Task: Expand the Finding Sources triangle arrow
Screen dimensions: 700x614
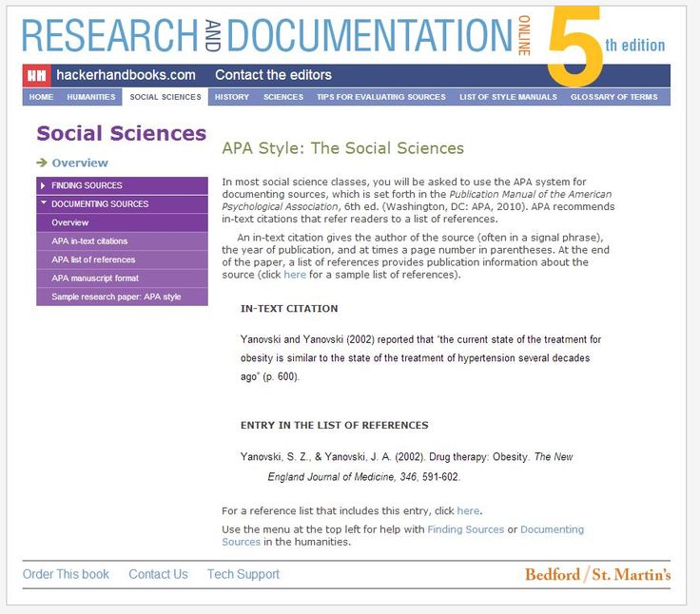Action: (x=43, y=185)
